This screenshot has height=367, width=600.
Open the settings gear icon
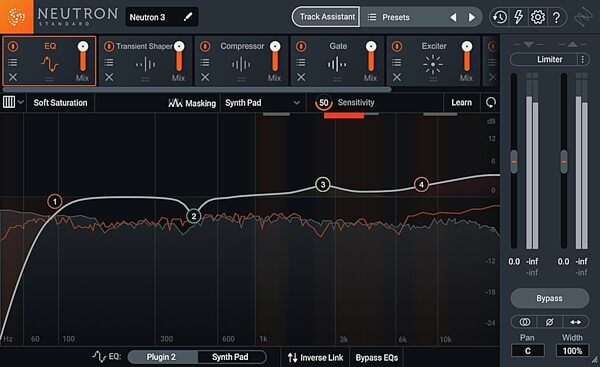[538, 17]
